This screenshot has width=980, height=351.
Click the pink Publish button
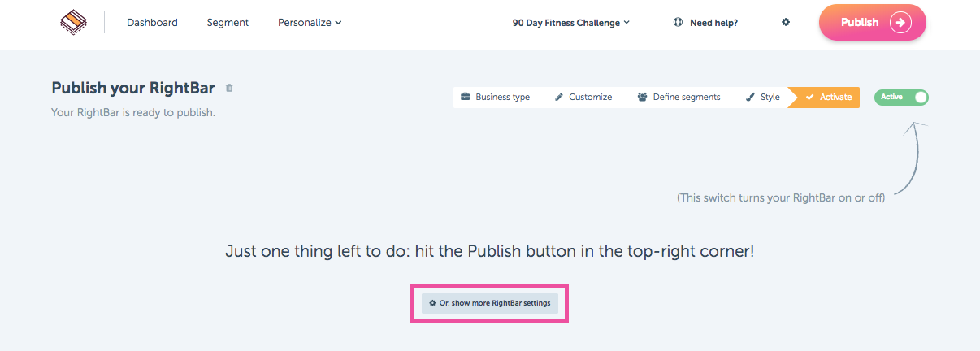coord(873,22)
